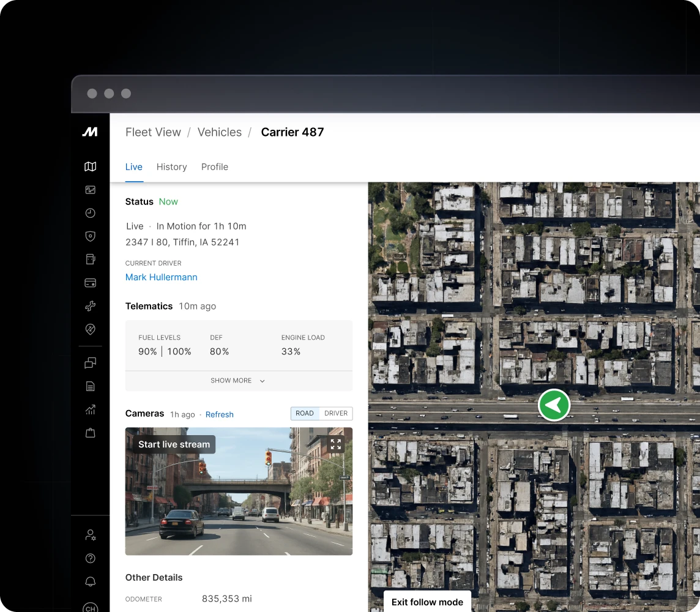
Task: Open the bell notifications icon
Action: [91, 581]
